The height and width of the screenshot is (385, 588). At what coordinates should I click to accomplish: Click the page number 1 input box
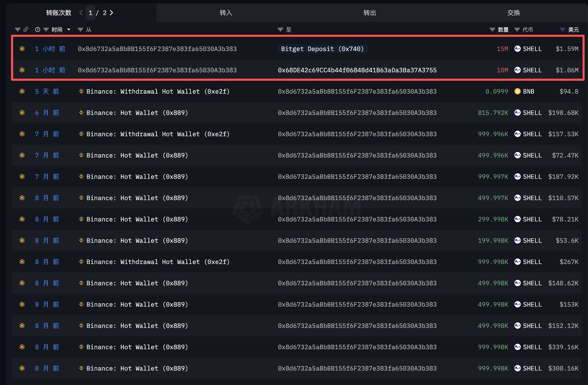tap(90, 13)
